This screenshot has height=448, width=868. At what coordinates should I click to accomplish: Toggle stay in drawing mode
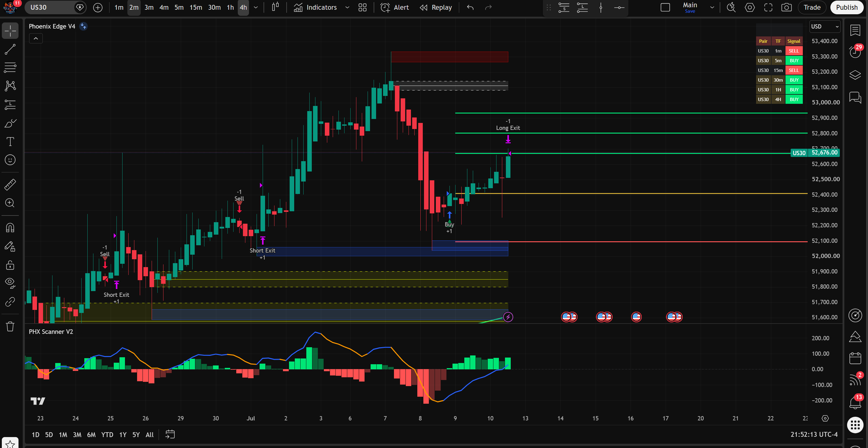pyautogui.click(x=10, y=246)
